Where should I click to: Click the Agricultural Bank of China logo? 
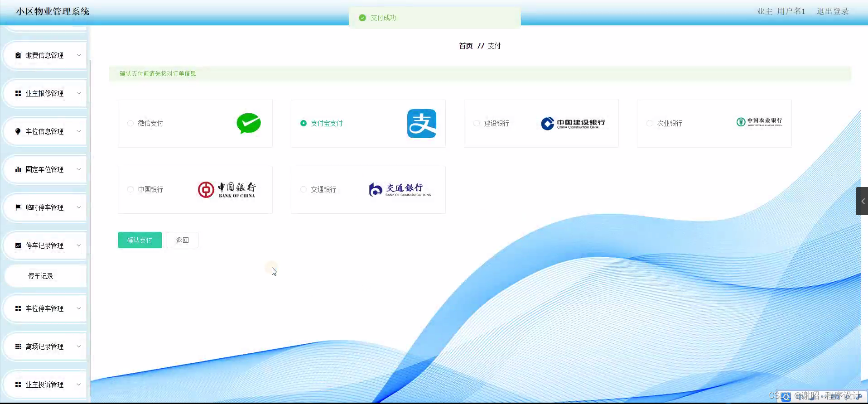[759, 122]
